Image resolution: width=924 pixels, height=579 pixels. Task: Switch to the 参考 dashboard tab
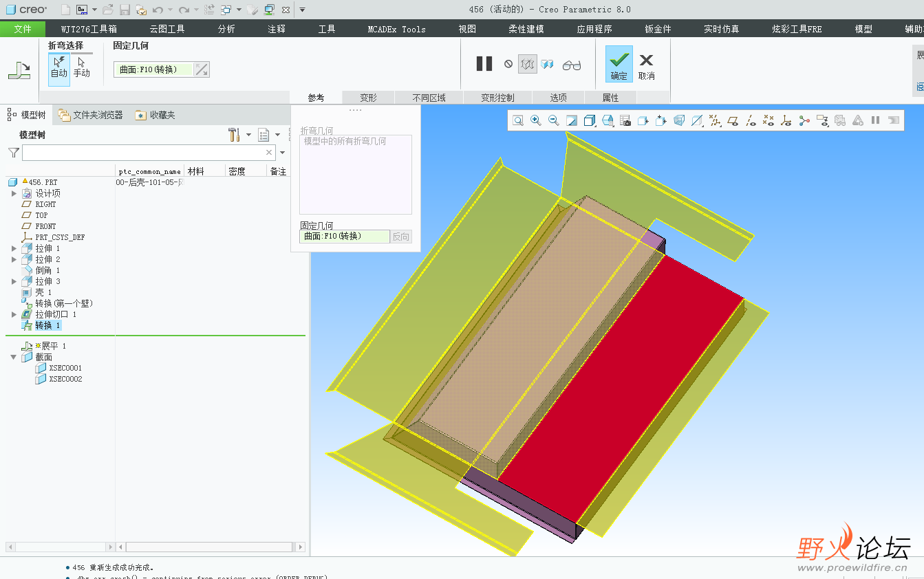point(316,98)
